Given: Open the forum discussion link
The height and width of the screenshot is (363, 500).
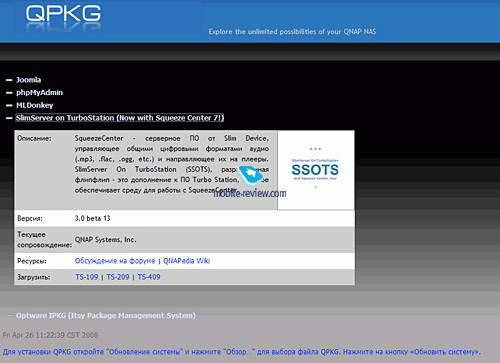Looking at the screenshot, I should click(115, 261).
